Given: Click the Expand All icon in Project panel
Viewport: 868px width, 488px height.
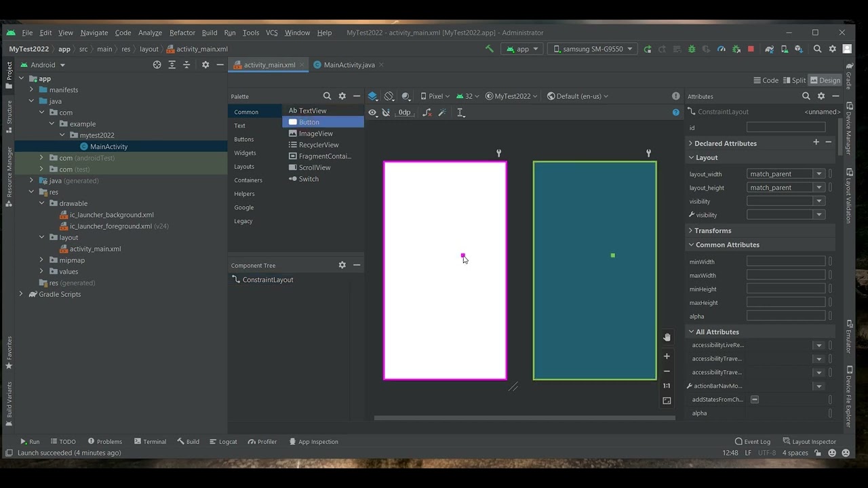Looking at the screenshot, I should pos(172,65).
